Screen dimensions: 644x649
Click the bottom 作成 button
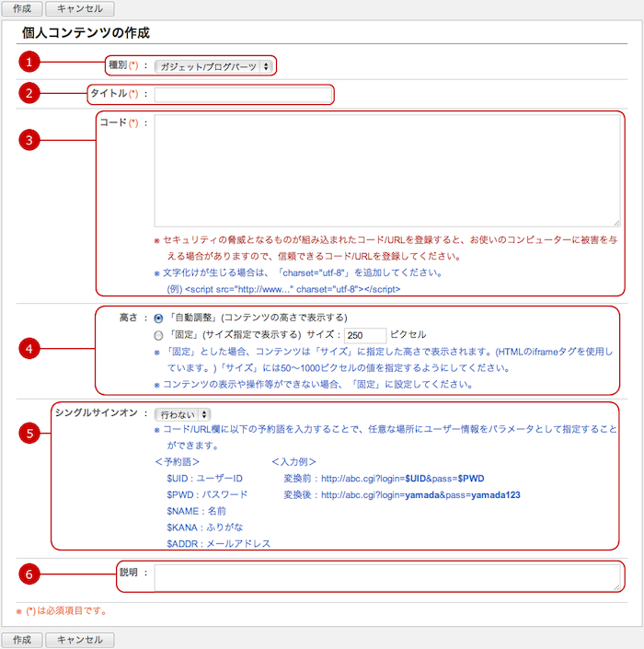[x=22, y=640]
